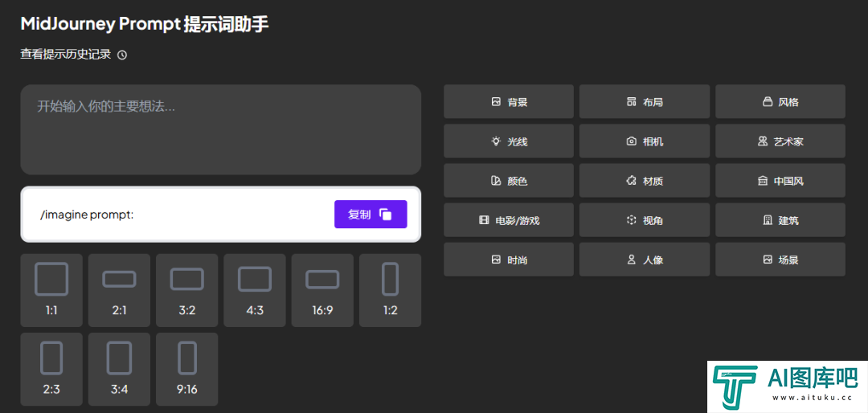Click the history clock icon
This screenshot has width=868, height=413.
(x=122, y=55)
